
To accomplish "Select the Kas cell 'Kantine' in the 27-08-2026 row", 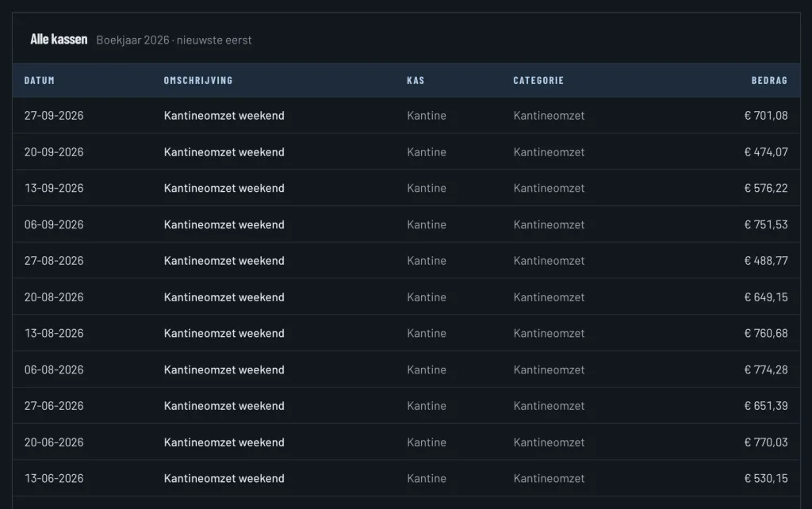I will (426, 261).
